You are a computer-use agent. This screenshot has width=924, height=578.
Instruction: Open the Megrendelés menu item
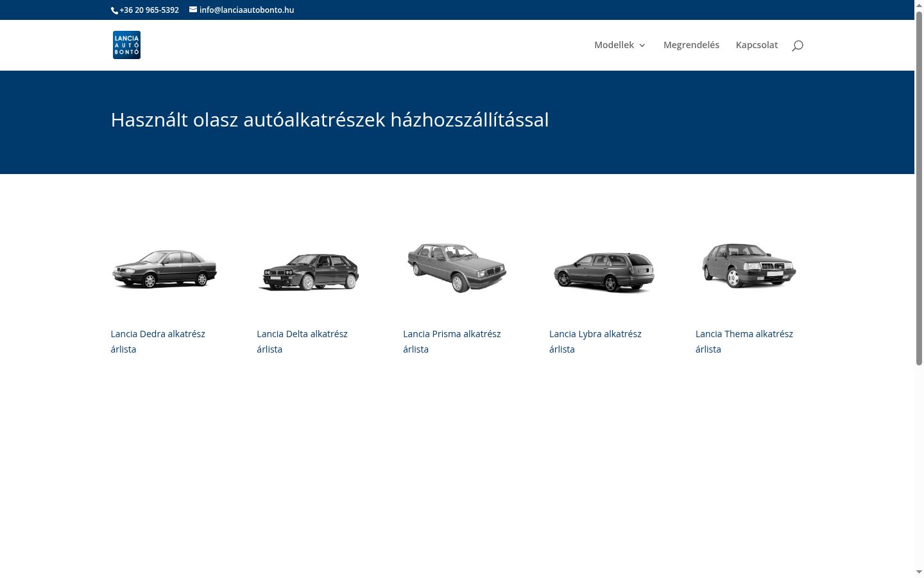pyautogui.click(x=691, y=45)
